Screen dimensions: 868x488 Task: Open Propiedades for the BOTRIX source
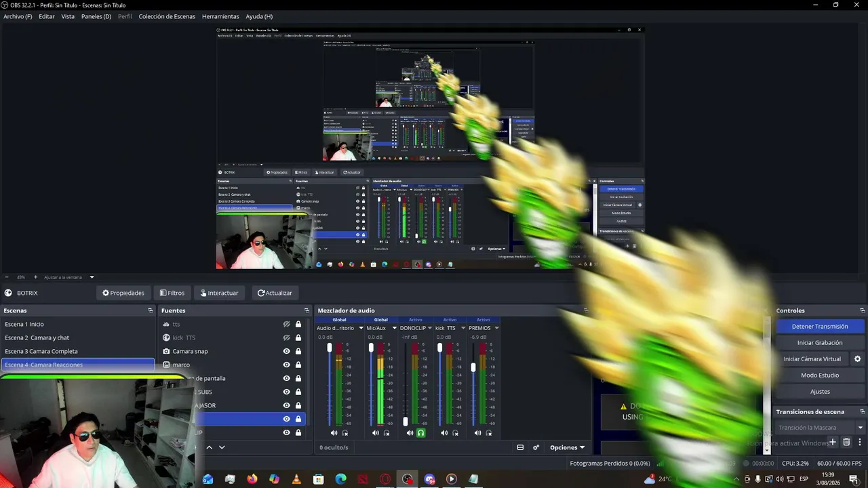click(123, 293)
